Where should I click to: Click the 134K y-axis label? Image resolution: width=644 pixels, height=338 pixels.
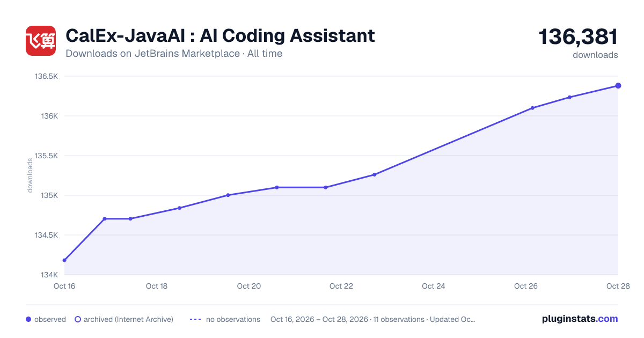50,275
